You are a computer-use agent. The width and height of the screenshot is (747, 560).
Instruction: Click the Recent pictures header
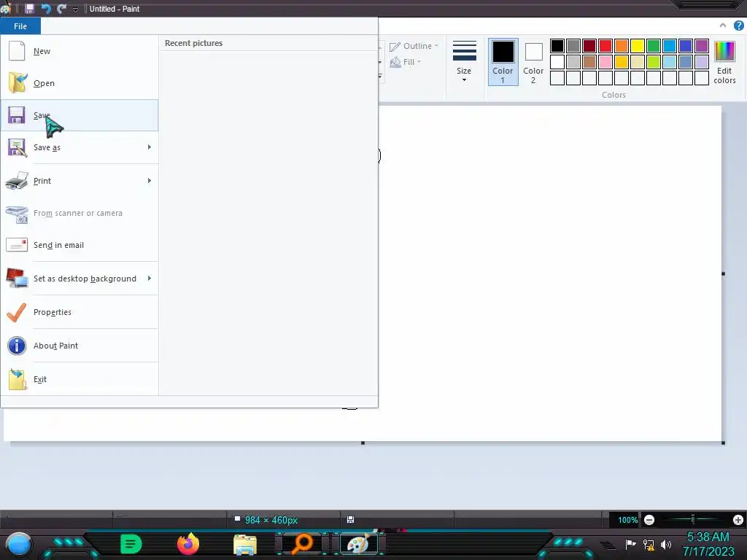(193, 43)
